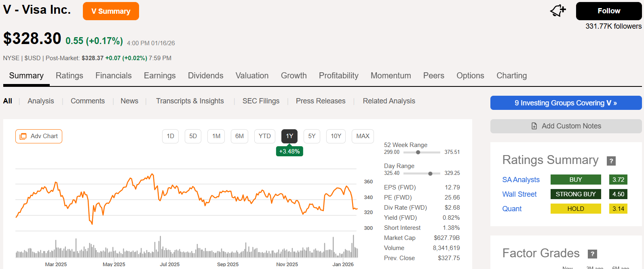Show Transcripts & Insights
The height and width of the screenshot is (269, 644).
pyautogui.click(x=190, y=101)
